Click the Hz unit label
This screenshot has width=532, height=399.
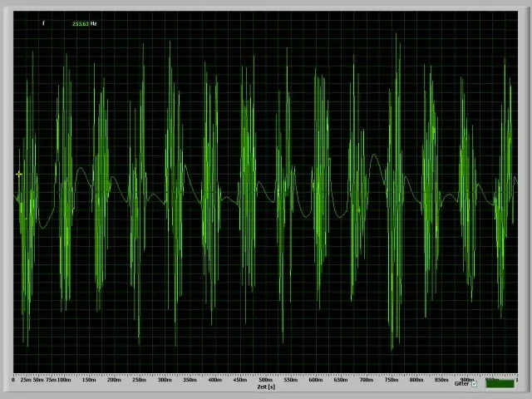pyautogui.click(x=94, y=23)
